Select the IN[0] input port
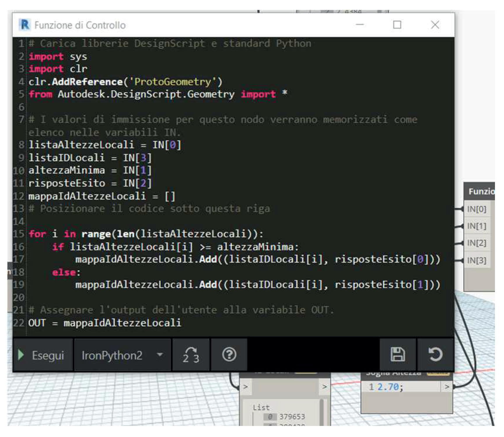Screen dimensions: 504x437 pyautogui.click(x=477, y=209)
